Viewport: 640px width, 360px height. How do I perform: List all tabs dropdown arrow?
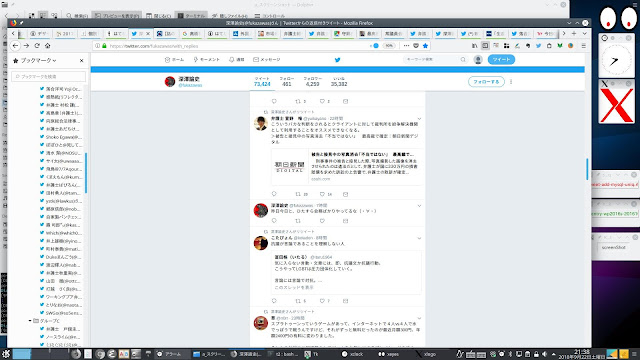(x=584, y=33)
